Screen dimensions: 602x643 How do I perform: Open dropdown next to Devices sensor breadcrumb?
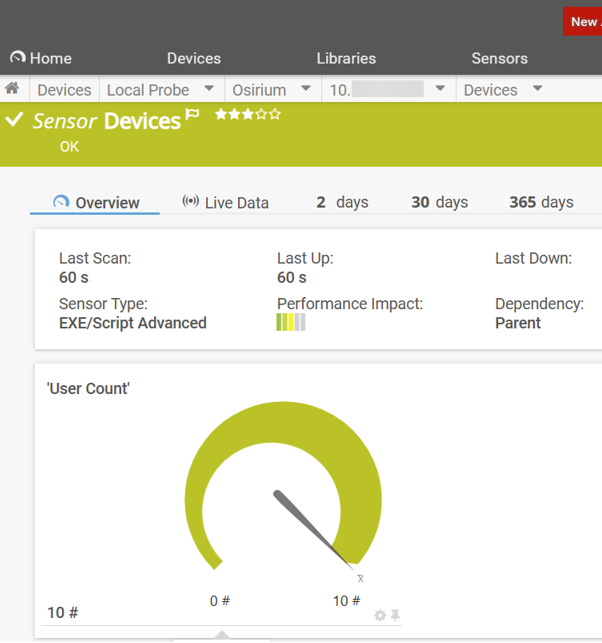click(x=537, y=89)
